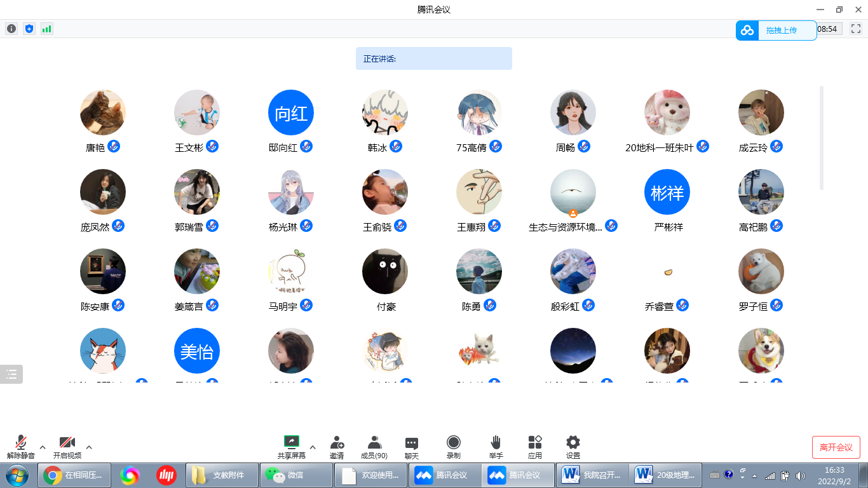Check the green network signal icon
The width and height of the screenshot is (868, 488).
[x=46, y=29]
